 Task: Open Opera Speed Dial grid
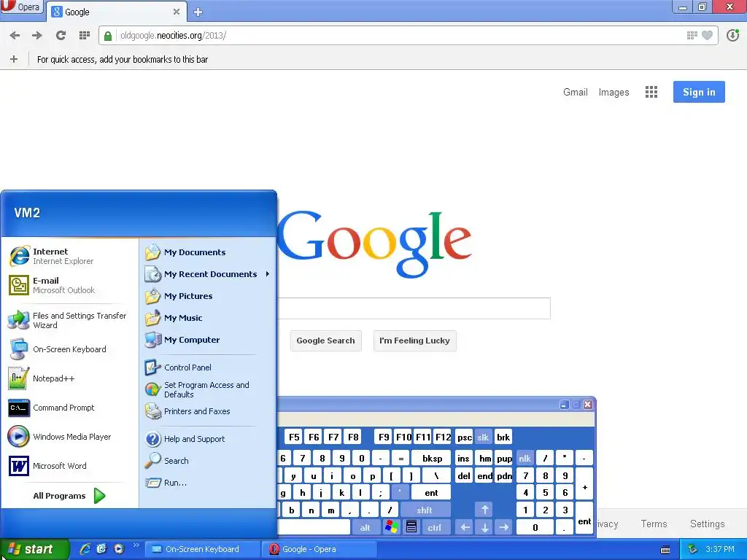85,35
